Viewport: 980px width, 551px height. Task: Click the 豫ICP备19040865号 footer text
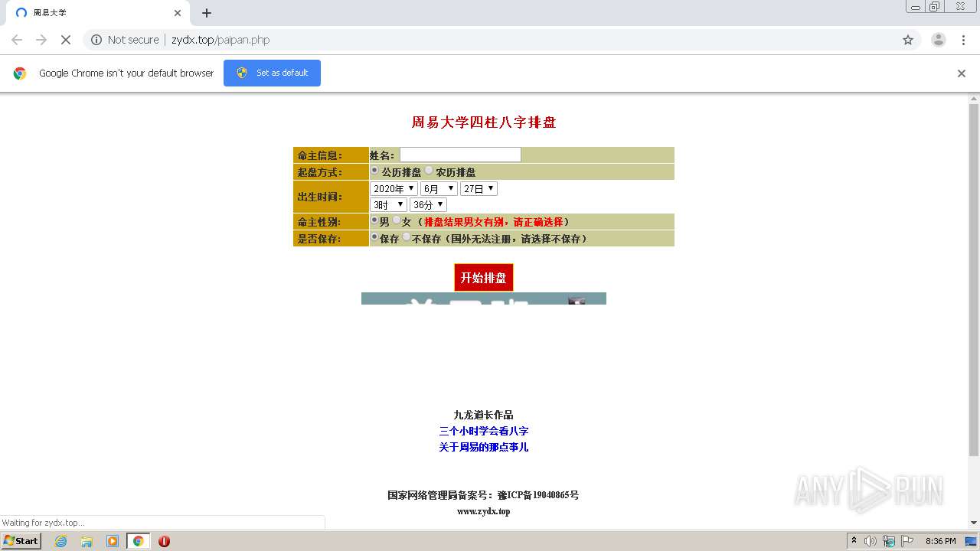coord(538,495)
